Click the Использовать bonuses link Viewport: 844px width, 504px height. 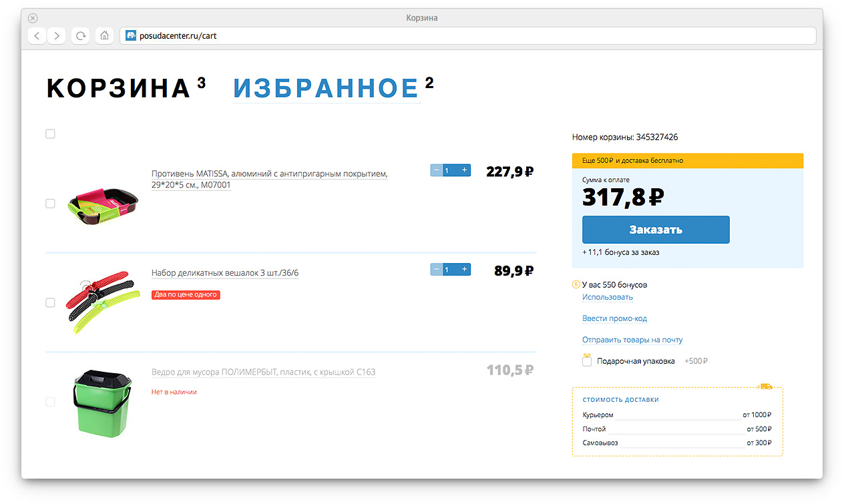point(607,297)
